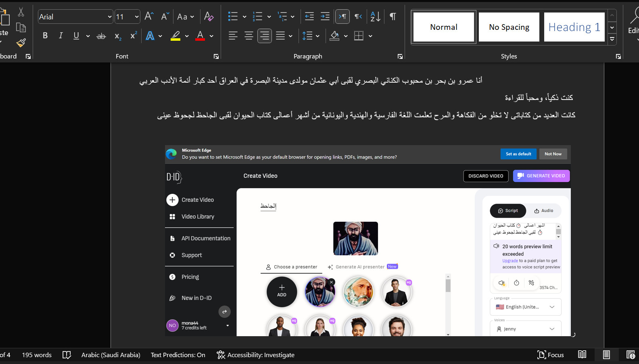Open the text highlight color dropdown
The height and width of the screenshot is (364, 639).
(x=187, y=36)
